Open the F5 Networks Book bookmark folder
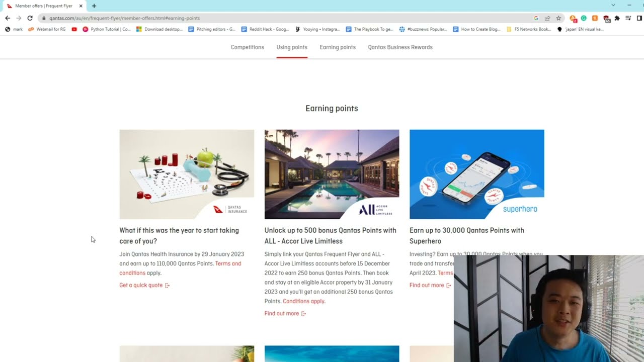 point(529,29)
